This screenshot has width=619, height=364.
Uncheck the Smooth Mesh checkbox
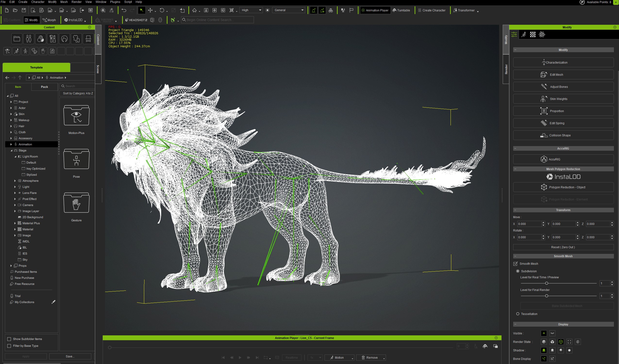click(515, 264)
